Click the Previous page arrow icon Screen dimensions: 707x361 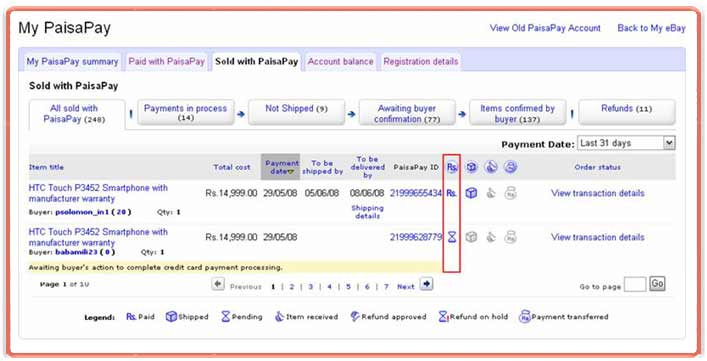[218, 284]
